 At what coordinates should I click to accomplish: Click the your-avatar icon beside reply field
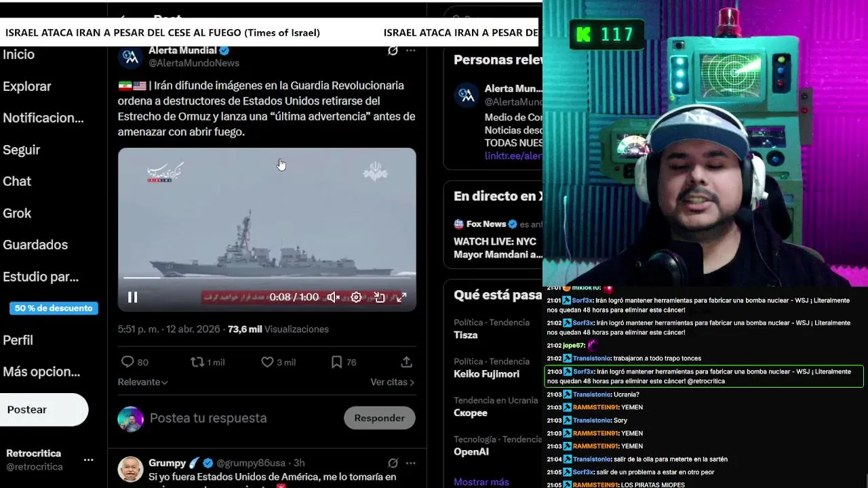pyautogui.click(x=130, y=419)
